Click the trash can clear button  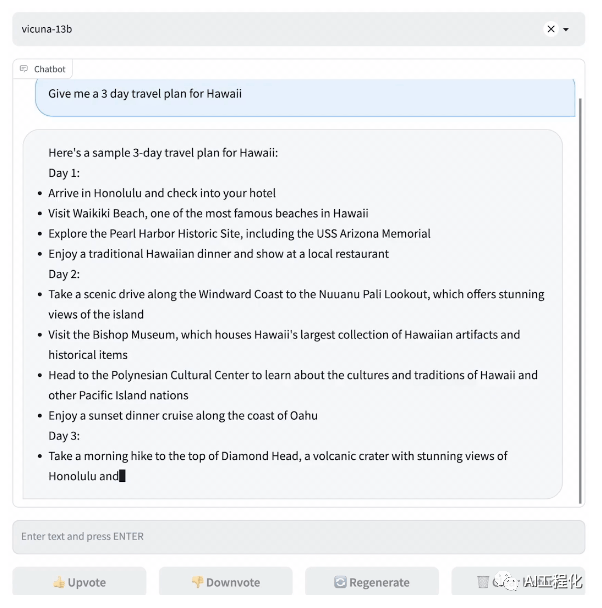point(482,581)
